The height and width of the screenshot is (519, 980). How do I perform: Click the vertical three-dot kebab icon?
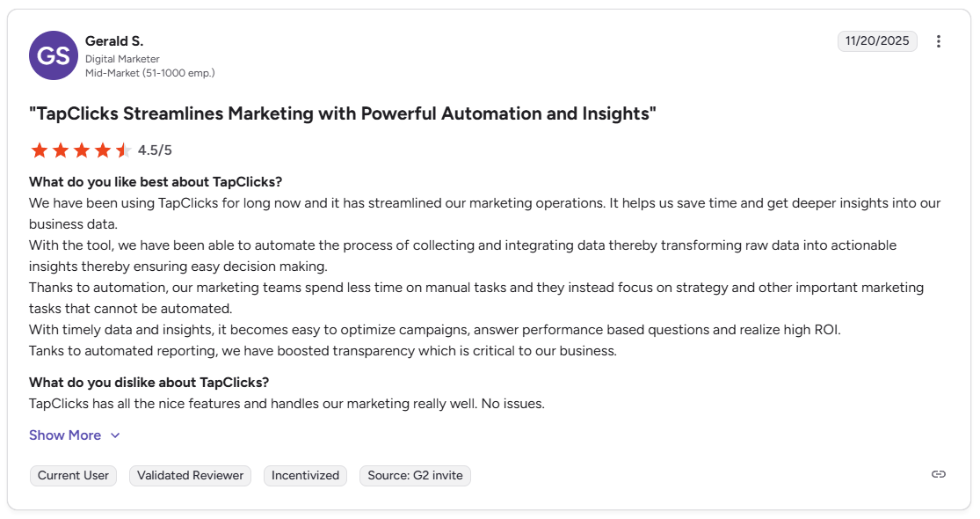tap(939, 40)
